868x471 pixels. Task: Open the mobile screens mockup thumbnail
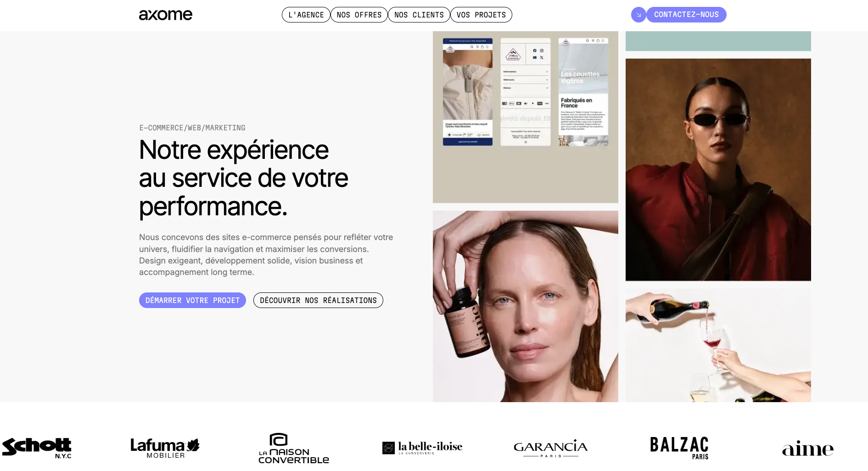[526, 117]
